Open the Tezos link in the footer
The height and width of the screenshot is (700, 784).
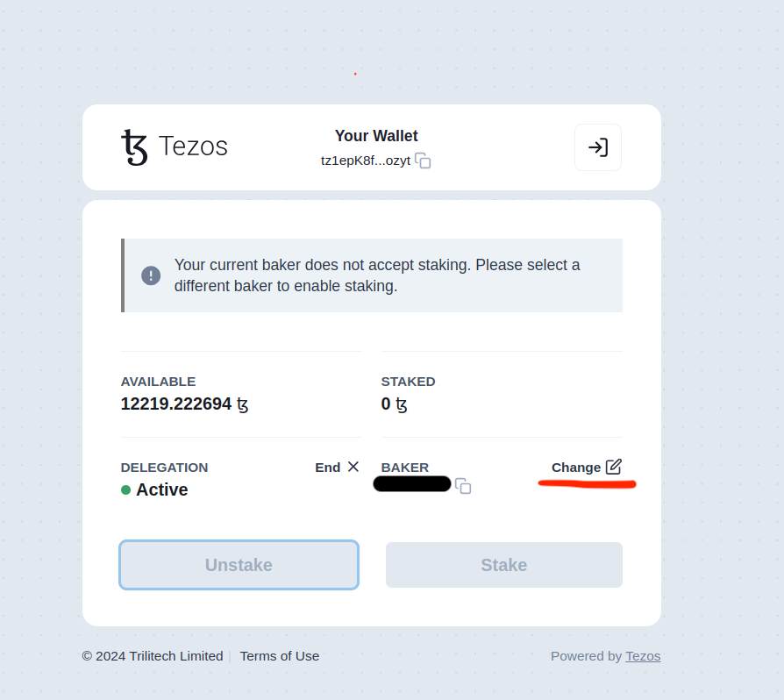pos(643,656)
